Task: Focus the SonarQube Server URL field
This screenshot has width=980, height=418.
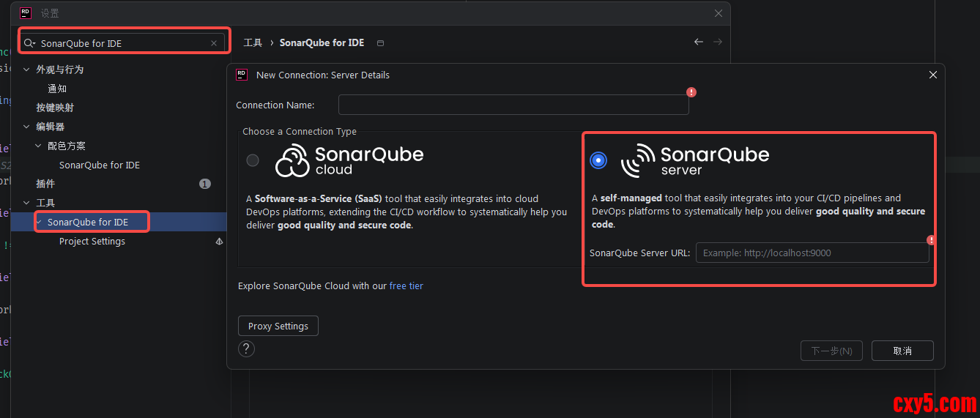Action: [x=812, y=253]
